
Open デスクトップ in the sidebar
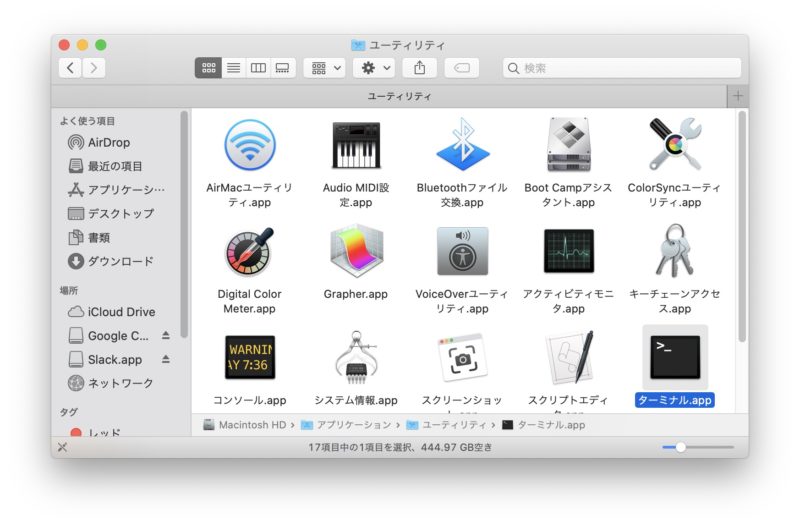111,213
